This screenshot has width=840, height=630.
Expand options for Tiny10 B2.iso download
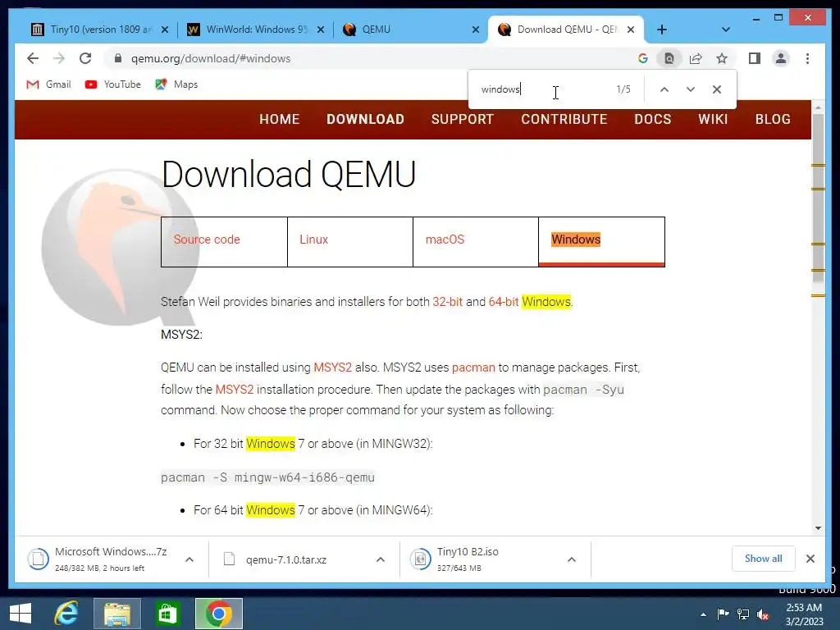572,559
